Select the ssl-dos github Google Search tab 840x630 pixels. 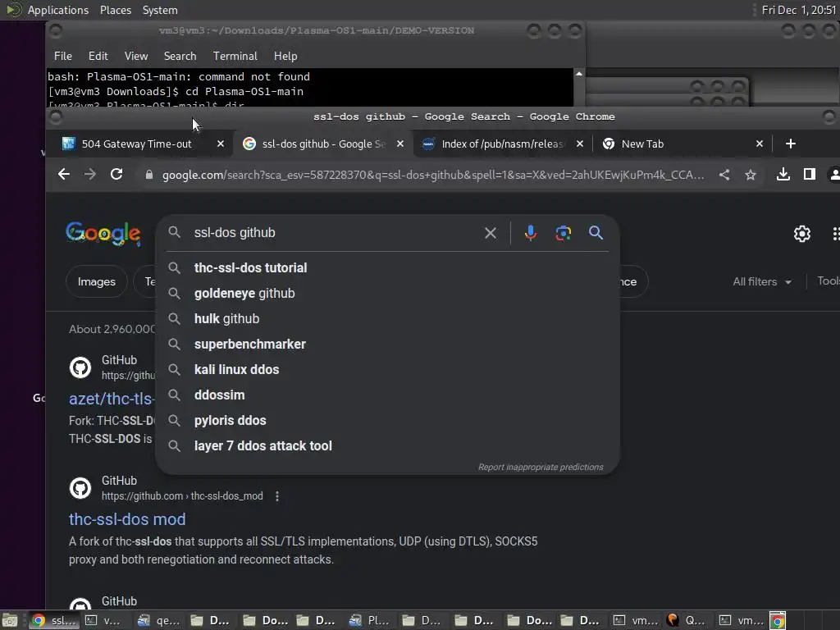323,144
